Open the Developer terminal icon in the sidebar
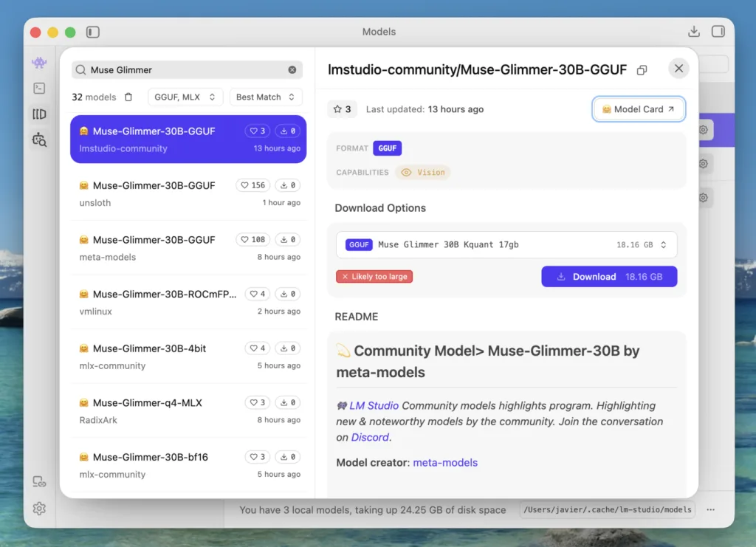The image size is (756, 547). 39,88
